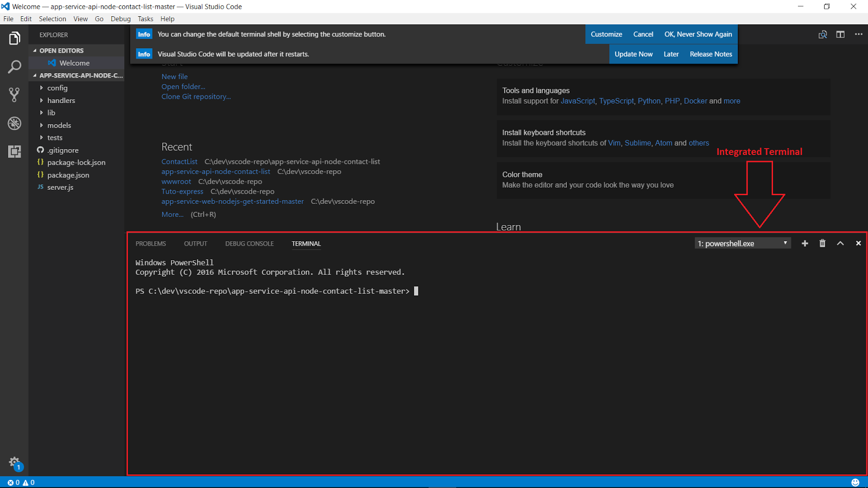This screenshot has height=488, width=868.
Task: Click Update Now button
Action: (634, 54)
